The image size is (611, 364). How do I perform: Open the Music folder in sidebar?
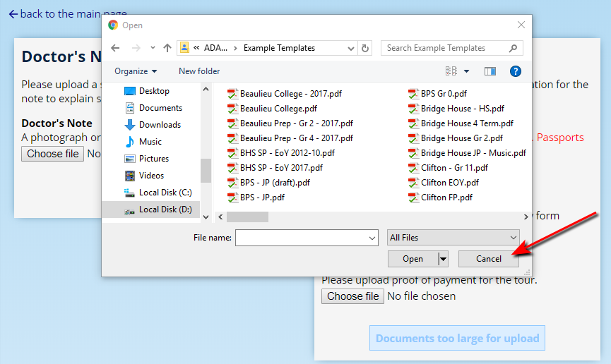click(x=150, y=142)
